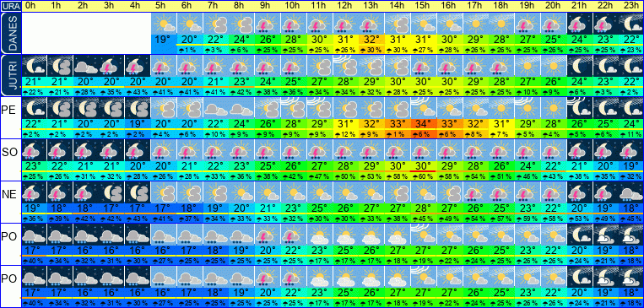Click the 12h column header
Screen dimensions: 644x308
coord(345,6)
